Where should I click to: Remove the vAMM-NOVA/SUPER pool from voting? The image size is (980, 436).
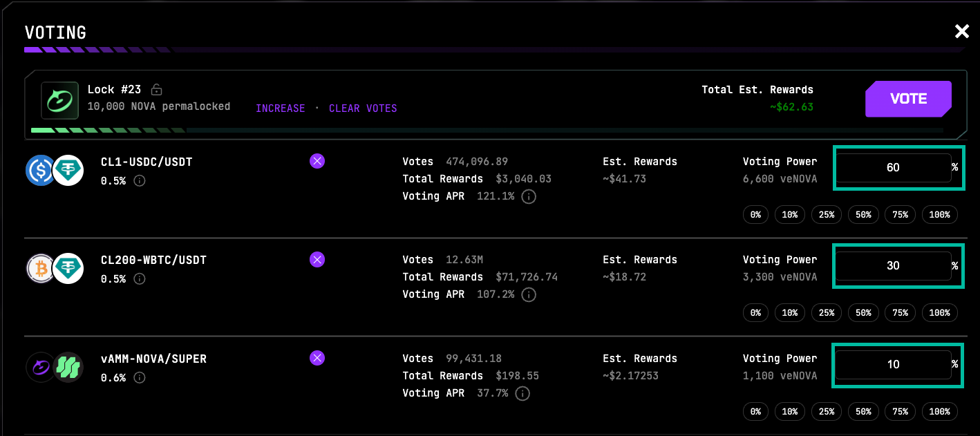317,358
